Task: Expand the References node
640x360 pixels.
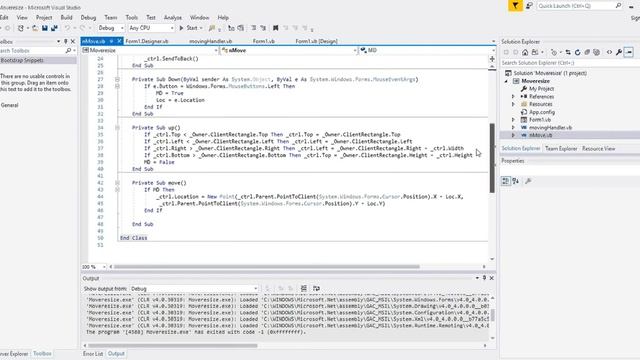Action: [x=513, y=97]
